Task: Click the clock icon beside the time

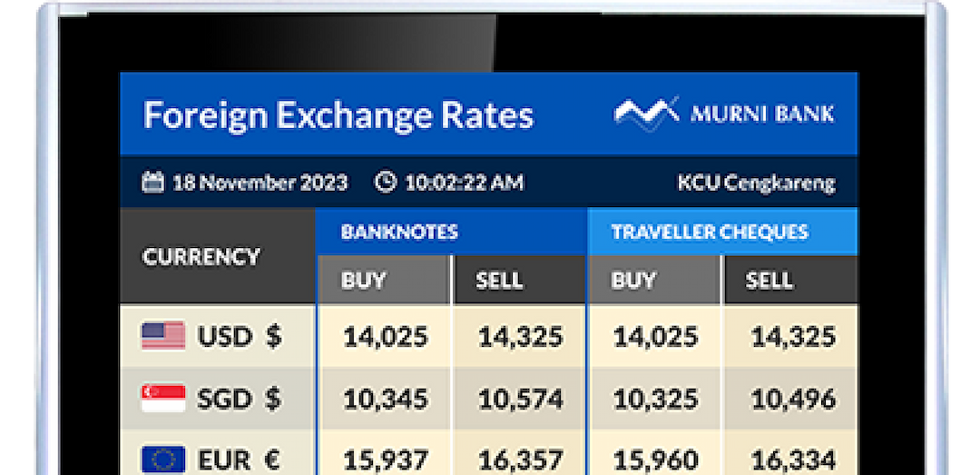Action: [386, 183]
